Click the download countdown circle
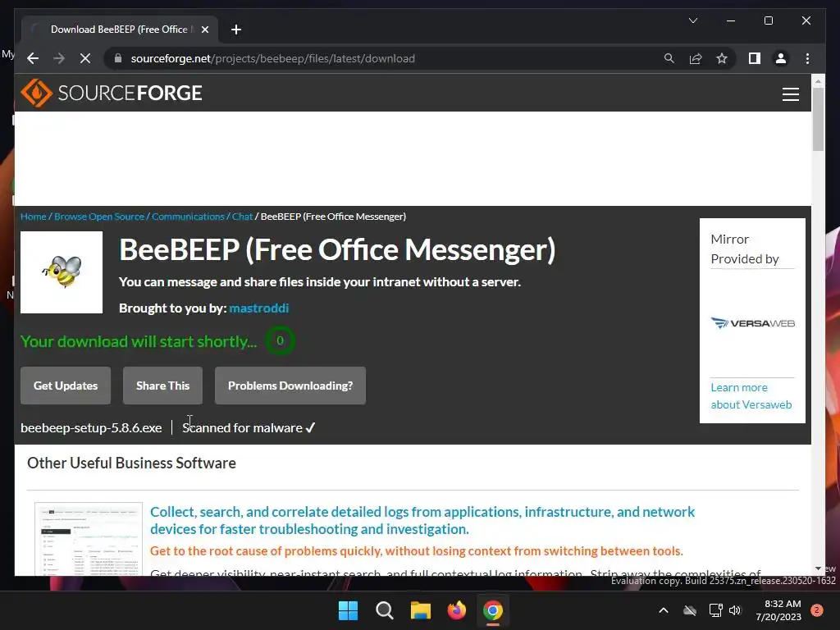Image resolution: width=840 pixels, height=630 pixels. [280, 340]
